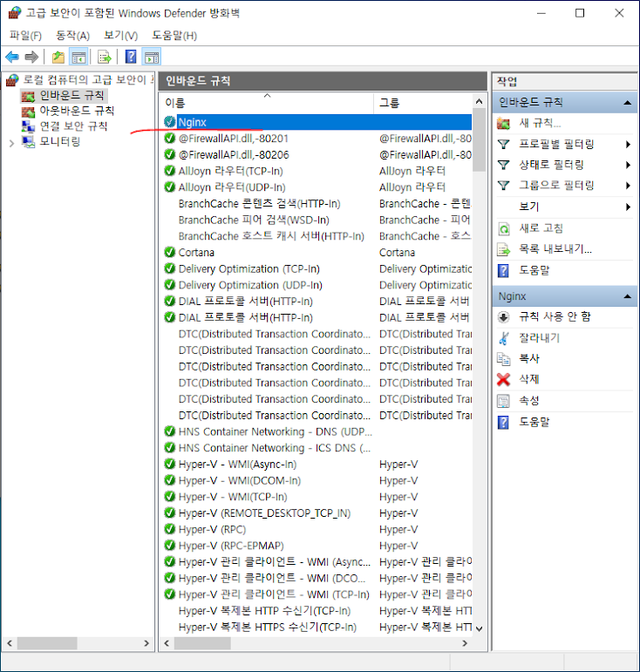The width and height of the screenshot is (640, 672).
Task: Click 새로 고침 action label
Action: pos(541,229)
